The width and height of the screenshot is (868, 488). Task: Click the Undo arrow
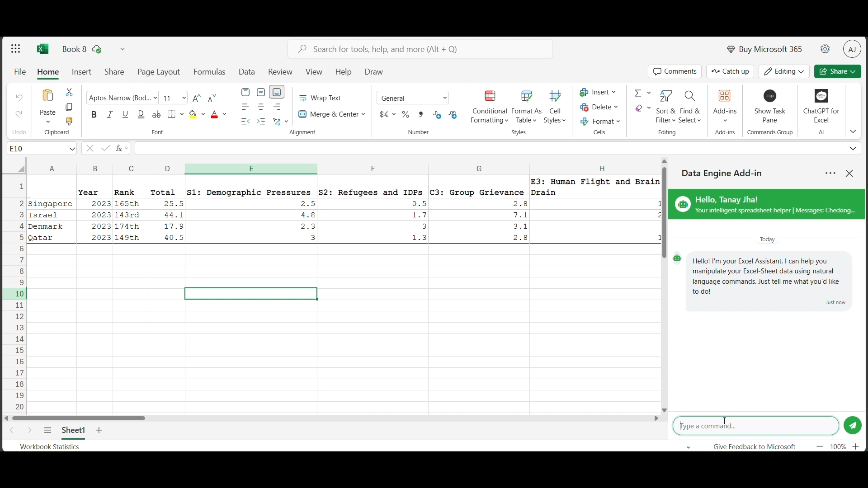coord(19,98)
